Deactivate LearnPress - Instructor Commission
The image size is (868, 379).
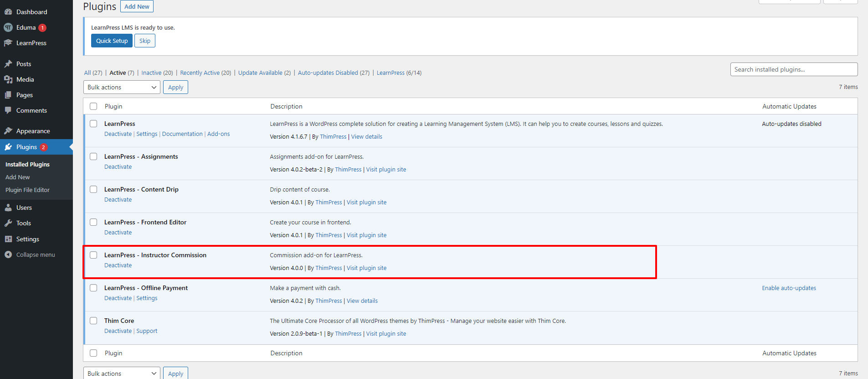(118, 265)
